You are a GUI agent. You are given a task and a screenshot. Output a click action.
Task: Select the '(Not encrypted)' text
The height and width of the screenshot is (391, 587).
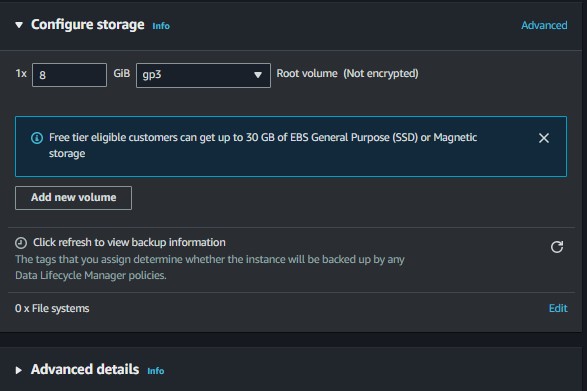pos(381,73)
